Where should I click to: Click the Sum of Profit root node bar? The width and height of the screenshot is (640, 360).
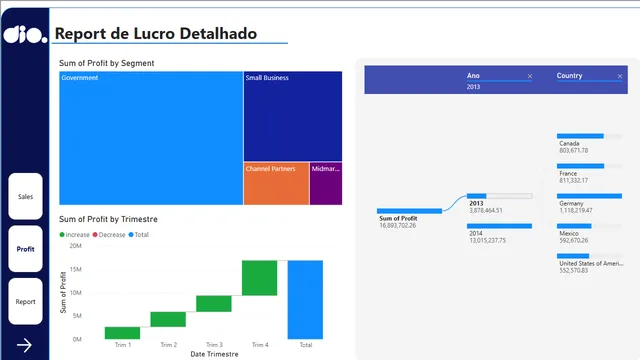coord(409,211)
